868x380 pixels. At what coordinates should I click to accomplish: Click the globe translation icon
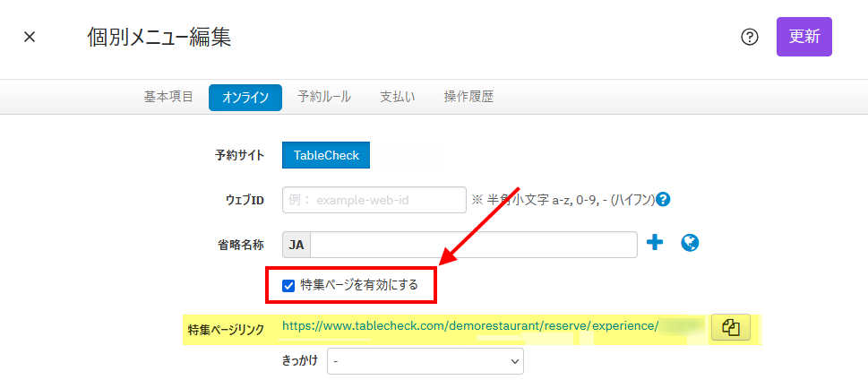(690, 243)
